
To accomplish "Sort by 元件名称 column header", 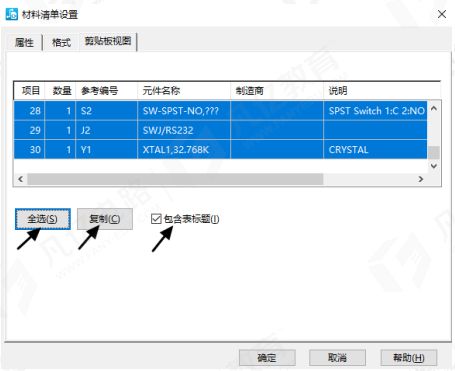I will pyautogui.click(x=184, y=90).
